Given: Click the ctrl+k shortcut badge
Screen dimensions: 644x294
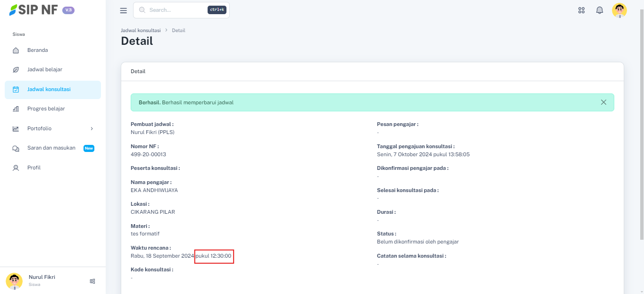Looking at the screenshot, I should click(217, 10).
